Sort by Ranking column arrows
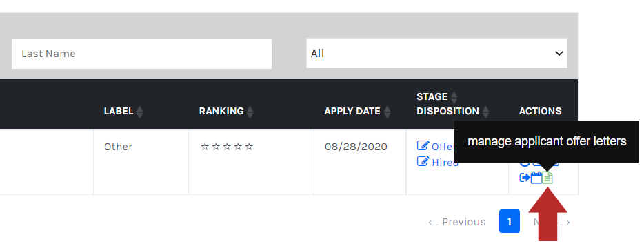The width and height of the screenshot is (644, 248). pos(250,112)
